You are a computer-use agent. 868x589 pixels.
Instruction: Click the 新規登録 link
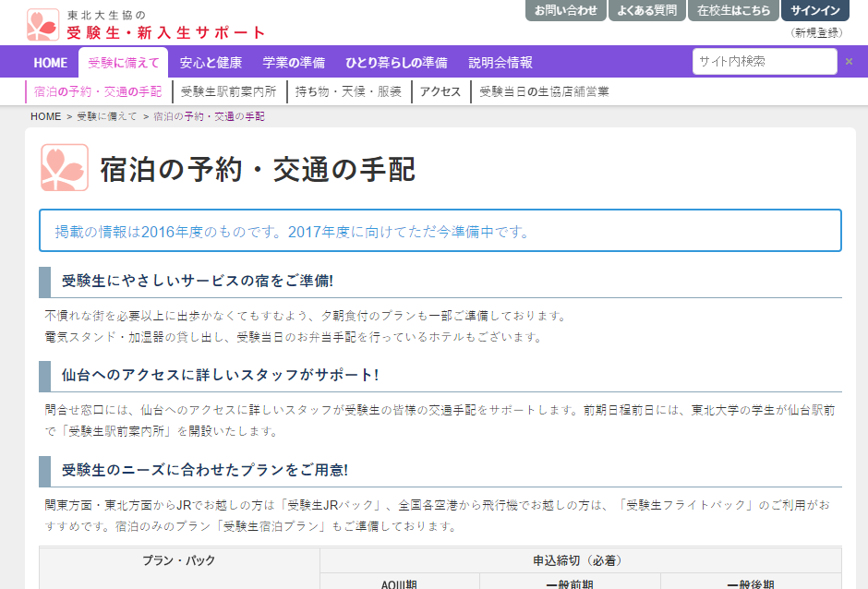click(x=816, y=32)
